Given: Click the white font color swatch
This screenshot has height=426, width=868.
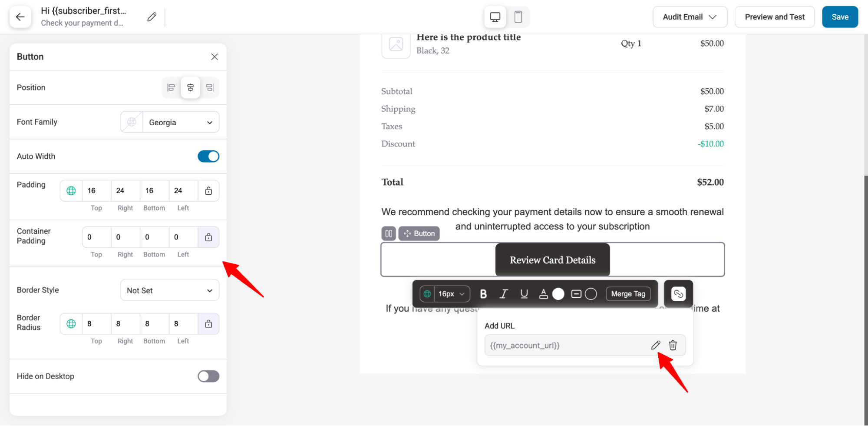Looking at the screenshot, I should (x=559, y=294).
